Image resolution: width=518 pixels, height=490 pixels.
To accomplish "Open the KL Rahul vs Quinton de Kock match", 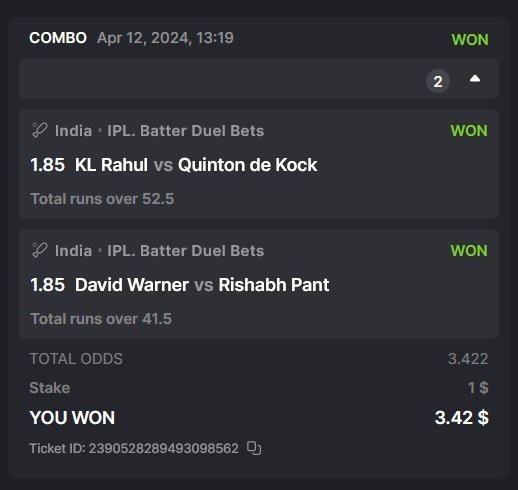I will tap(196, 165).
